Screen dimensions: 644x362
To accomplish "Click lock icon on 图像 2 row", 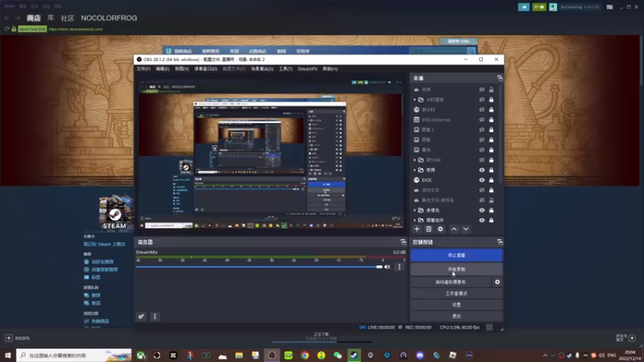I will pos(491,130).
